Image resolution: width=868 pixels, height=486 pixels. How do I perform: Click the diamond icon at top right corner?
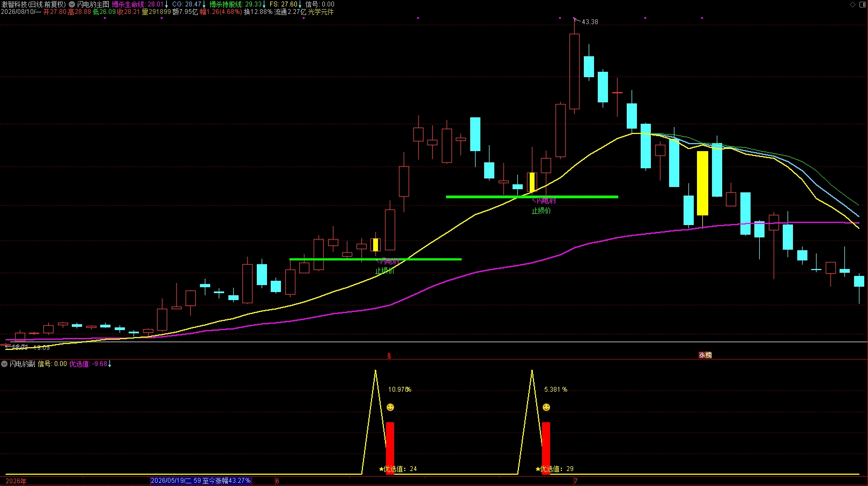click(853, 4)
